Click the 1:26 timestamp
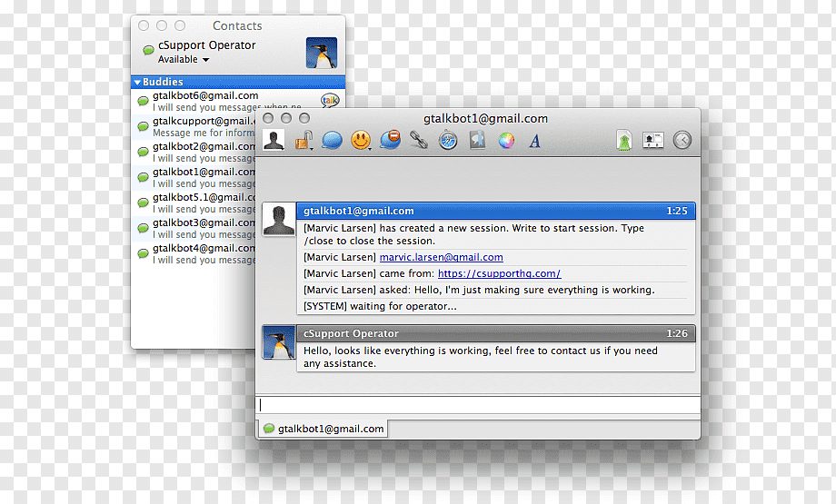 pyautogui.click(x=677, y=333)
